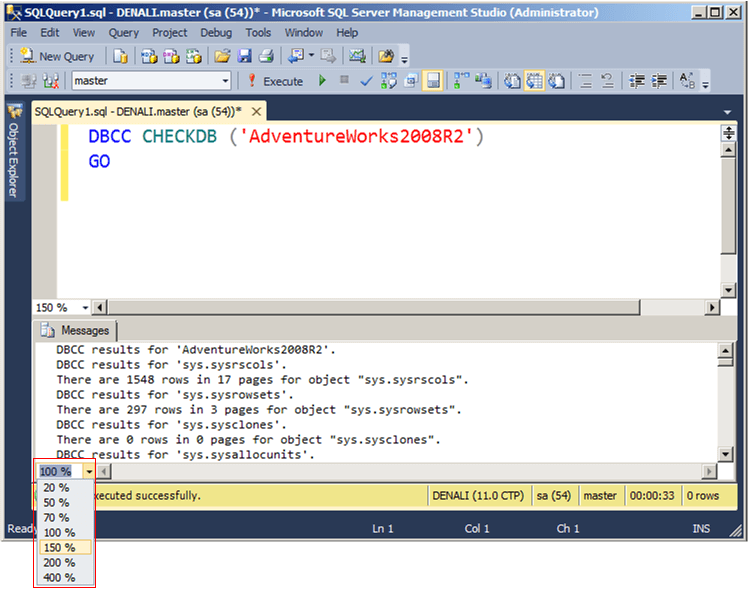Click Decrease Indent icon

click(637, 81)
